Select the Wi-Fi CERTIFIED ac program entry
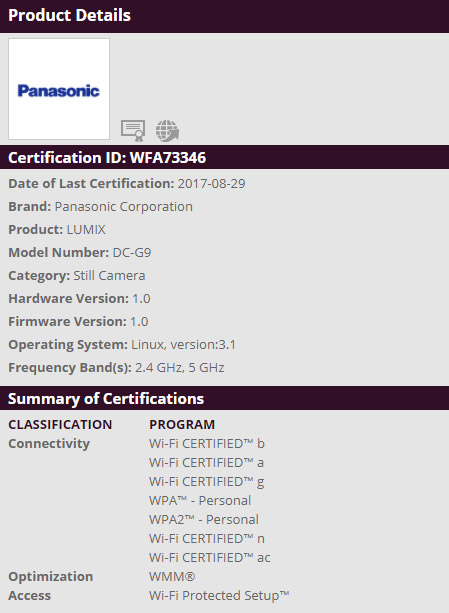This screenshot has width=449, height=613. (209, 557)
